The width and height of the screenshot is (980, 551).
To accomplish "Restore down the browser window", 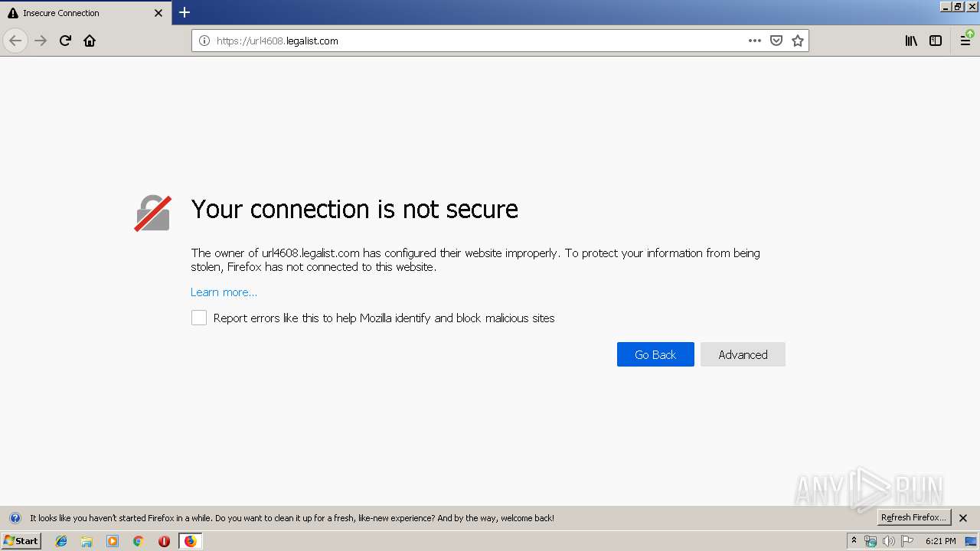I will click(958, 6).
